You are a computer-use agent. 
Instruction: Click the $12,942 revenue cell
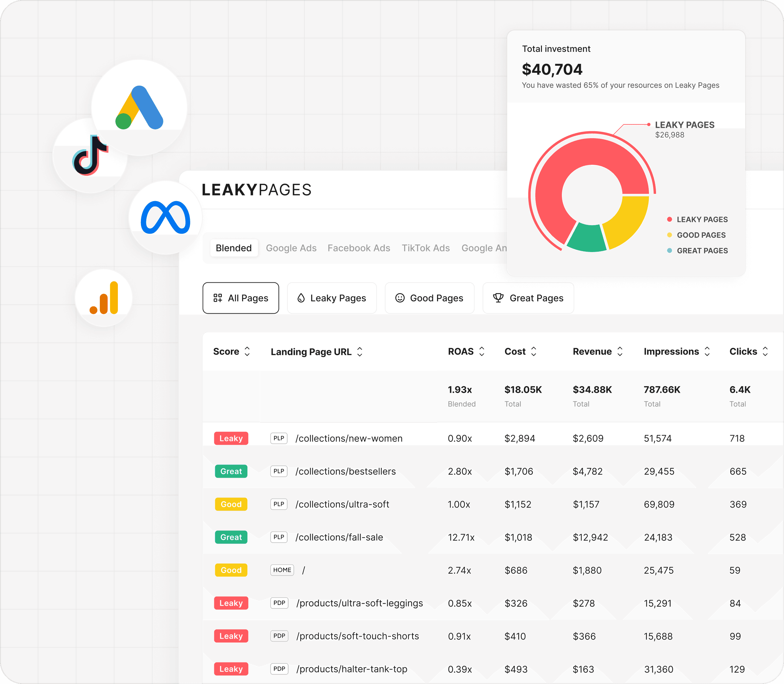590,538
